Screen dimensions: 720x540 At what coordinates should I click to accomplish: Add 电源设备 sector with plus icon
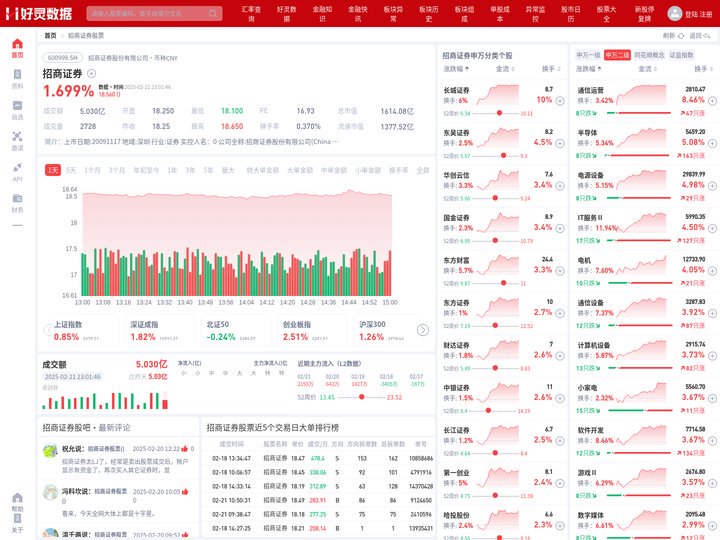712,186
